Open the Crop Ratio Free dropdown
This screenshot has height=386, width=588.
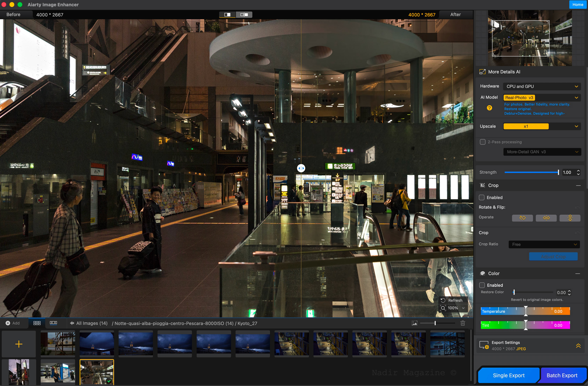[x=544, y=244]
